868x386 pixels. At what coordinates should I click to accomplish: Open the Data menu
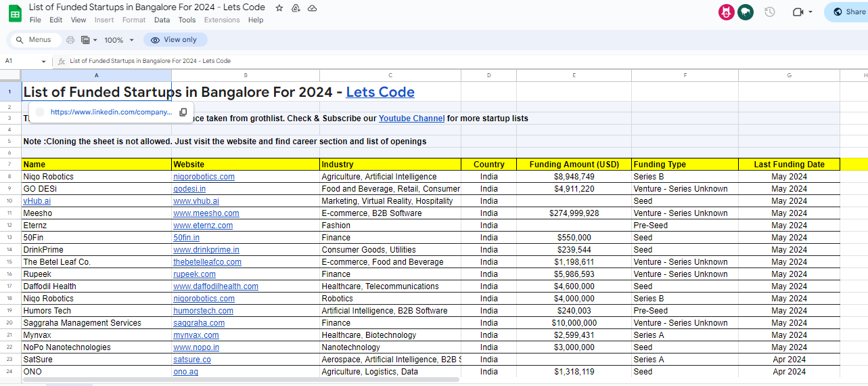(162, 20)
